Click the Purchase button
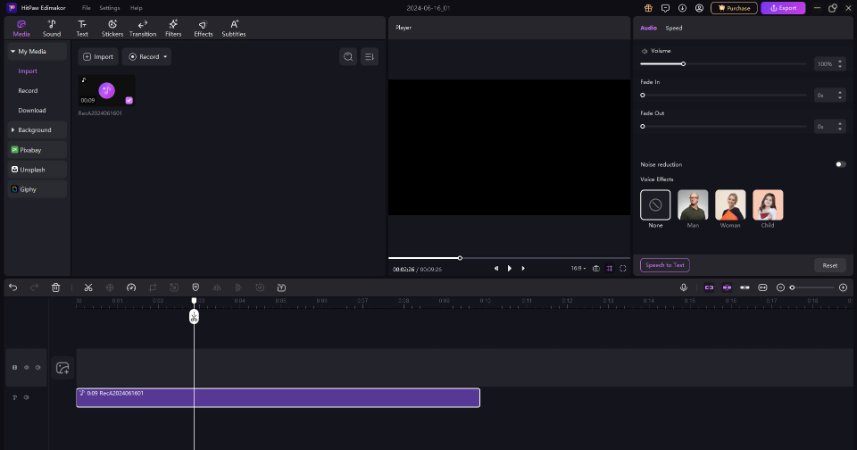 (x=734, y=8)
